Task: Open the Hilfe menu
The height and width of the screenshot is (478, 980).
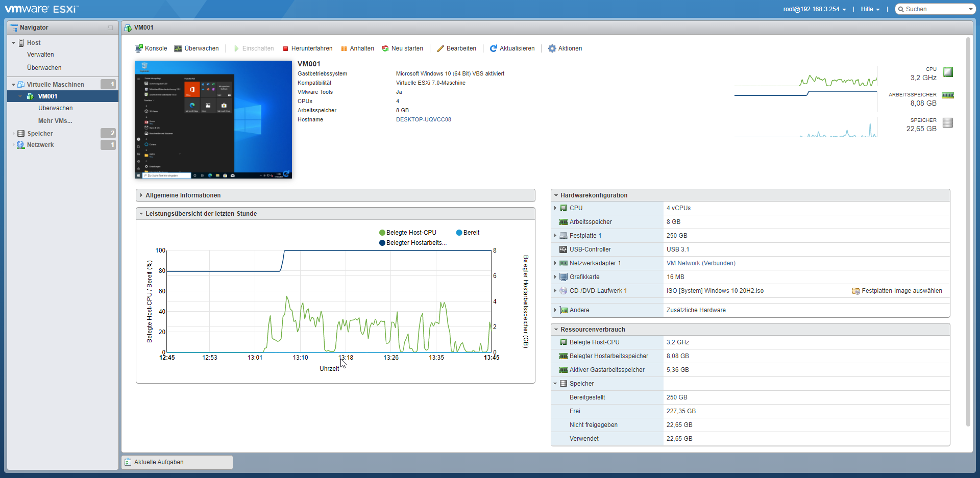Action: (x=870, y=9)
